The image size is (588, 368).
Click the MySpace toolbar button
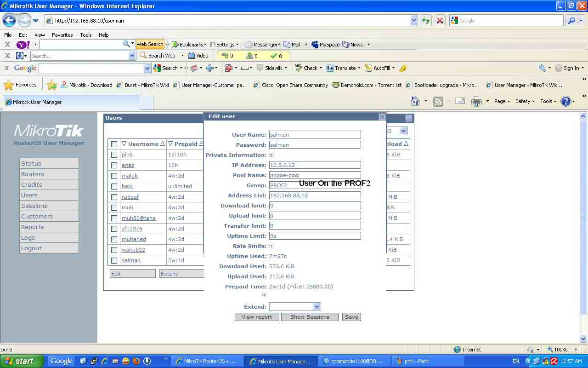pos(326,45)
